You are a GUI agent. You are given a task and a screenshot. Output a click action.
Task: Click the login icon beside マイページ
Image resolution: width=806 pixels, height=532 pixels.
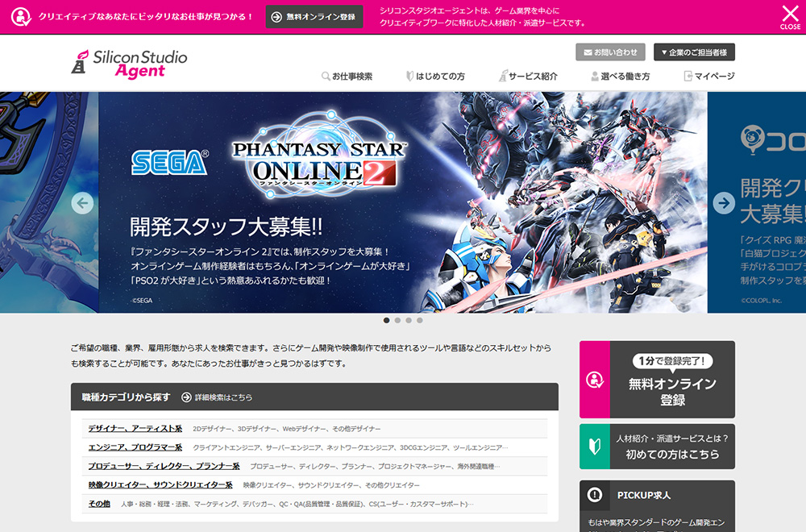pos(688,76)
